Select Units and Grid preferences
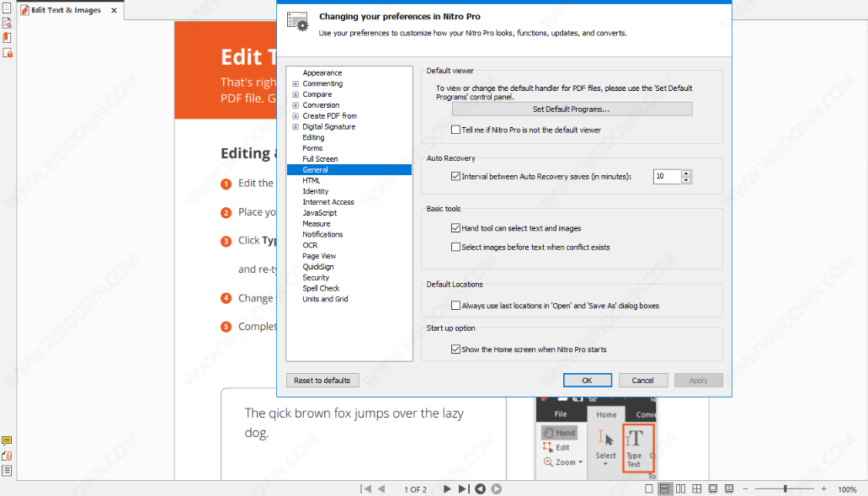Viewport: 868px width, 496px height. tap(326, 299)
